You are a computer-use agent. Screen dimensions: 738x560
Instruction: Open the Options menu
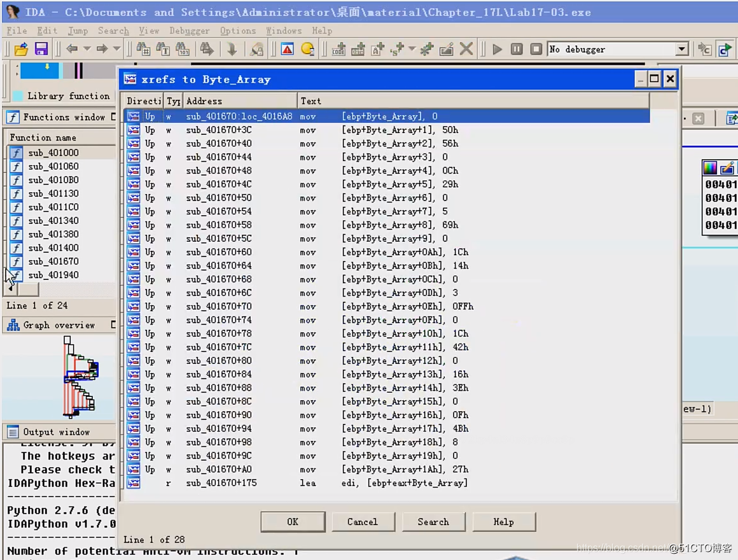[x=237, y=31]
